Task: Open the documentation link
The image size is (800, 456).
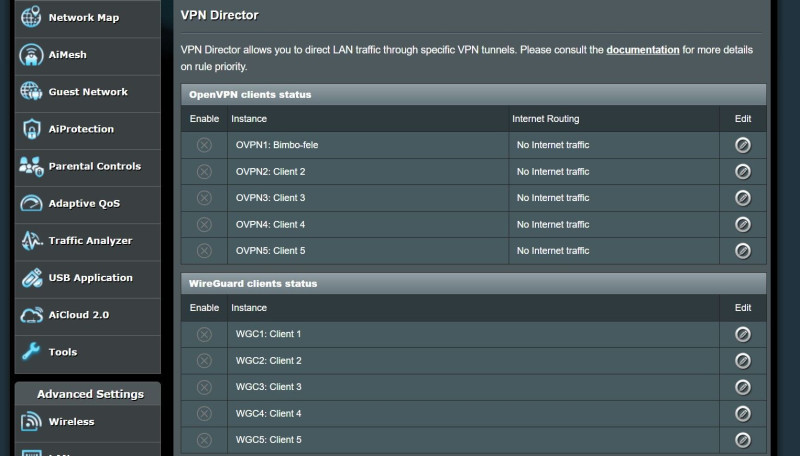Action: 643,50
